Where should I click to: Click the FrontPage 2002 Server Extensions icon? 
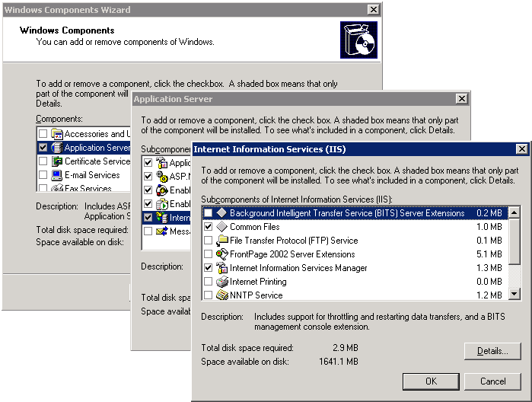(221, 254)
